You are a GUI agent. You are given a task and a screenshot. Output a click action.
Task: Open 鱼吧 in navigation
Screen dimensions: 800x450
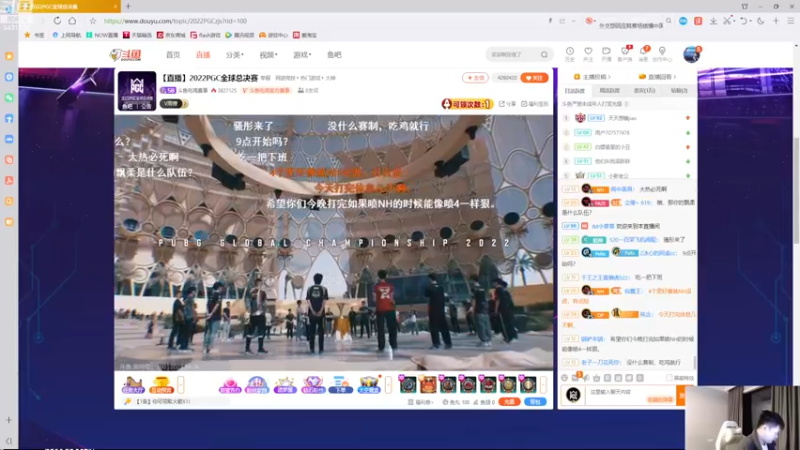pyautogui.click(x=334, y=55)
